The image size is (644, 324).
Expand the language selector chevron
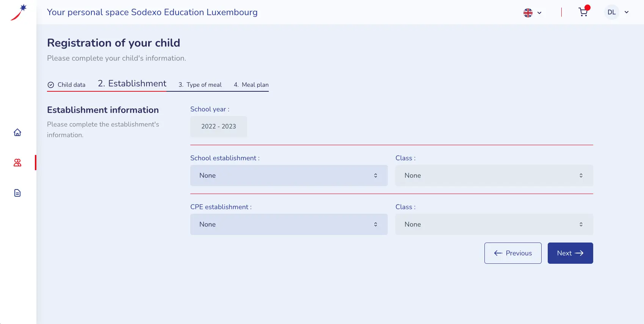point(539,13)
